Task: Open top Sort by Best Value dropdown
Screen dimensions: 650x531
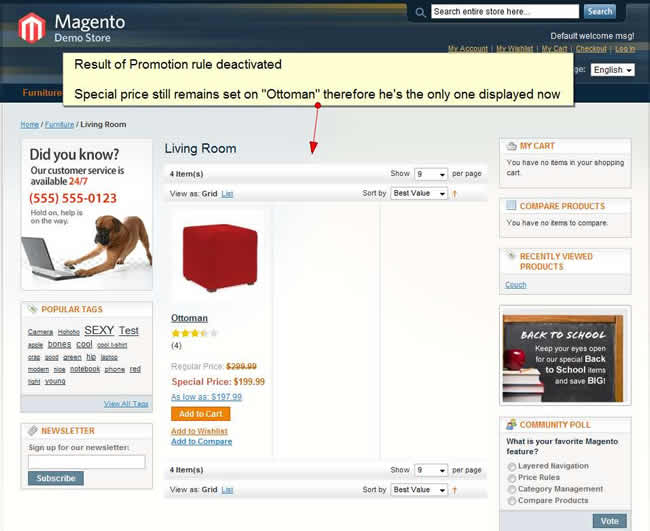Action: point(419,193)
